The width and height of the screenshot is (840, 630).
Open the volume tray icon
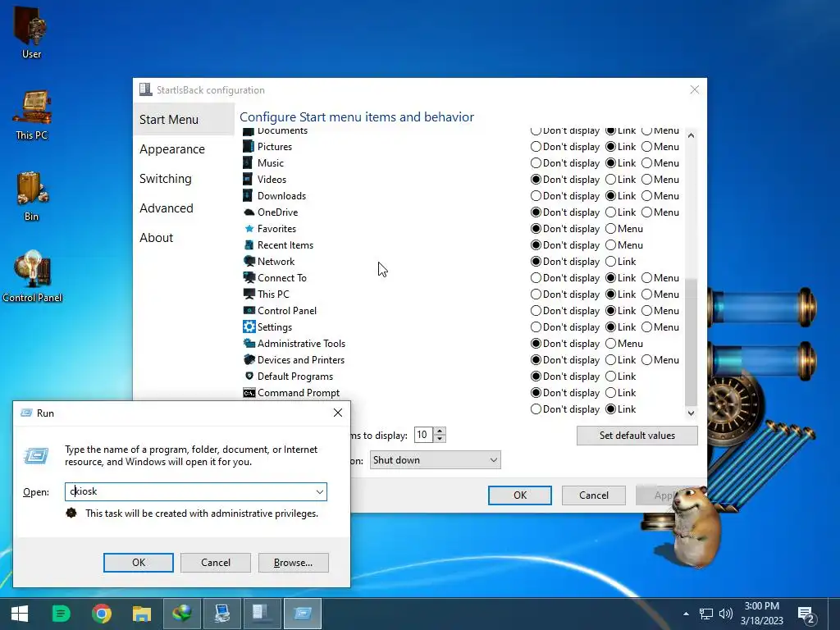725,614
